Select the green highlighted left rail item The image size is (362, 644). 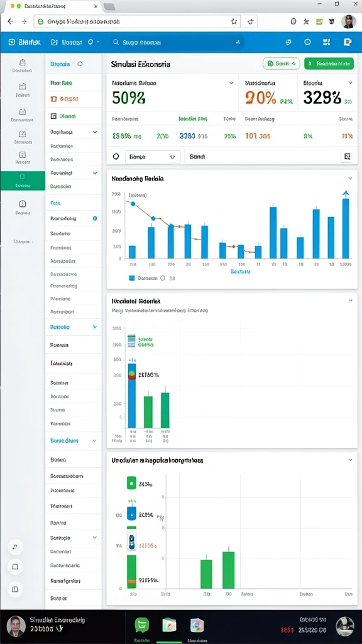pyautogui.click(x=23, y=180)
